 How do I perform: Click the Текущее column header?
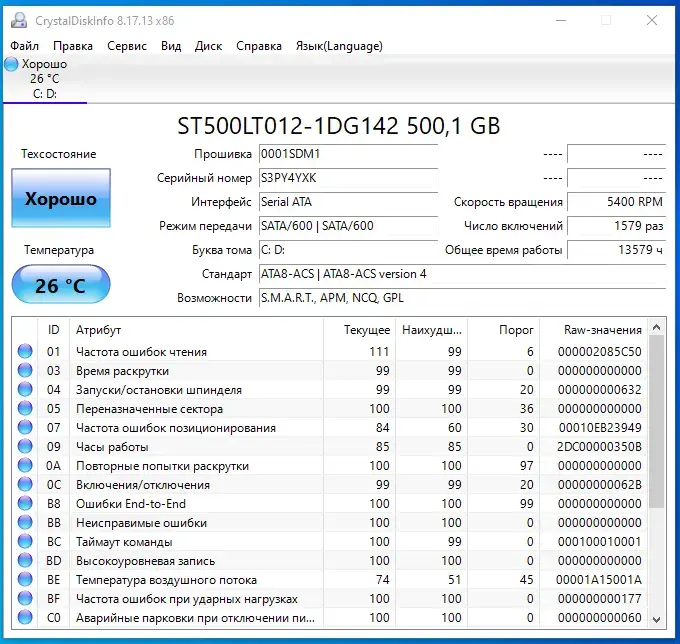pyautogui.click(x=359, y=330)
